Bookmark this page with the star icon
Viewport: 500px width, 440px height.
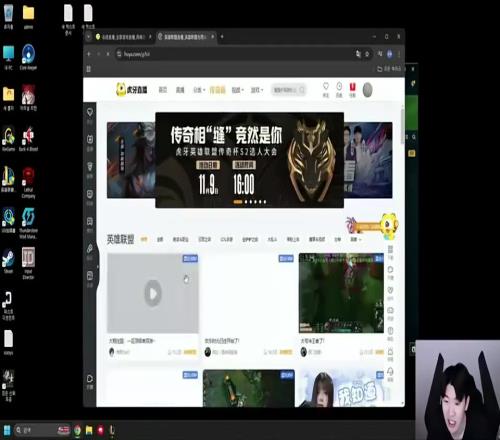click(x=367, y=54)
